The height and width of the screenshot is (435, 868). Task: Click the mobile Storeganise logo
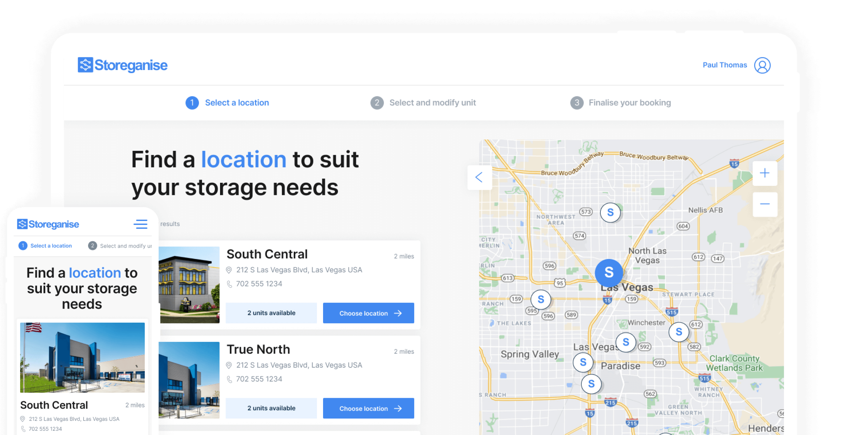(x=48, y=224)
